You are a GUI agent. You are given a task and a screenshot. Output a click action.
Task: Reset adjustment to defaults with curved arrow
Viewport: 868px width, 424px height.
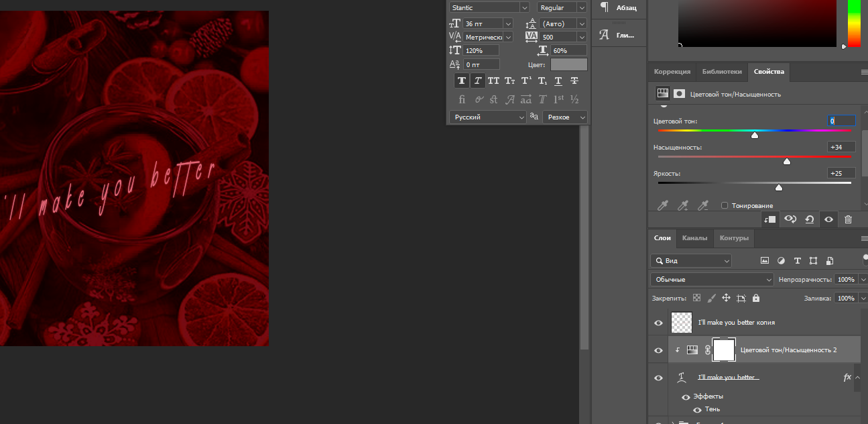point(810,219)
